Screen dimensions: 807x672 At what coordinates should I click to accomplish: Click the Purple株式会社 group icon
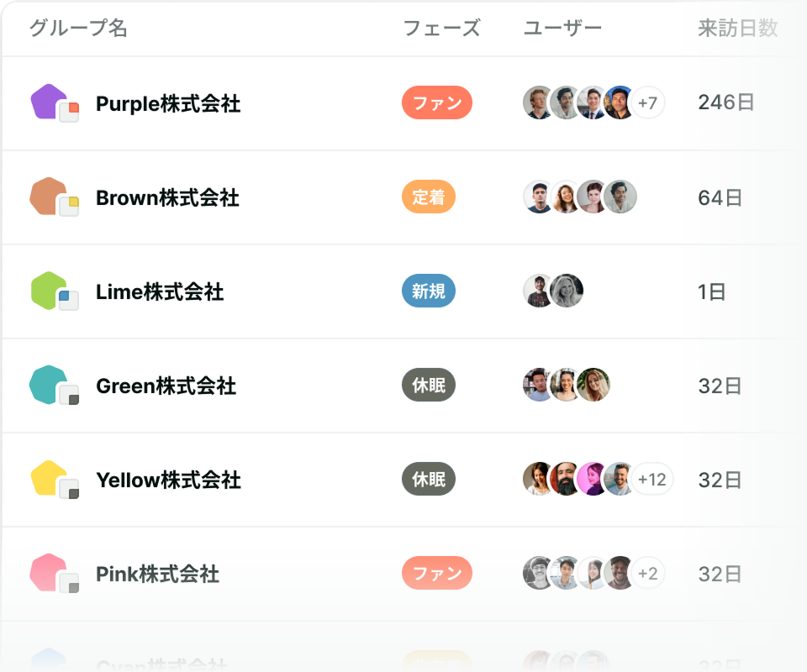(x=54, y=103)
